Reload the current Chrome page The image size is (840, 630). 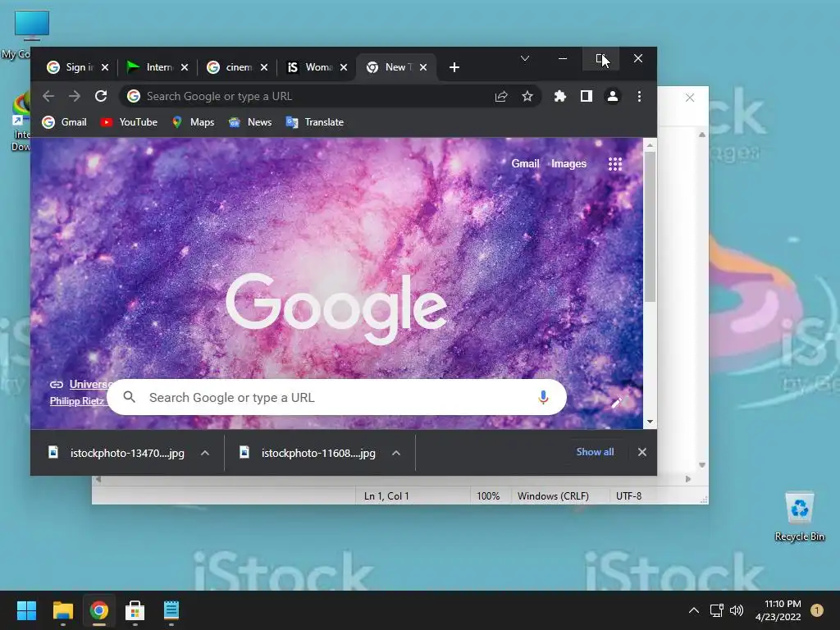[101, 97]
